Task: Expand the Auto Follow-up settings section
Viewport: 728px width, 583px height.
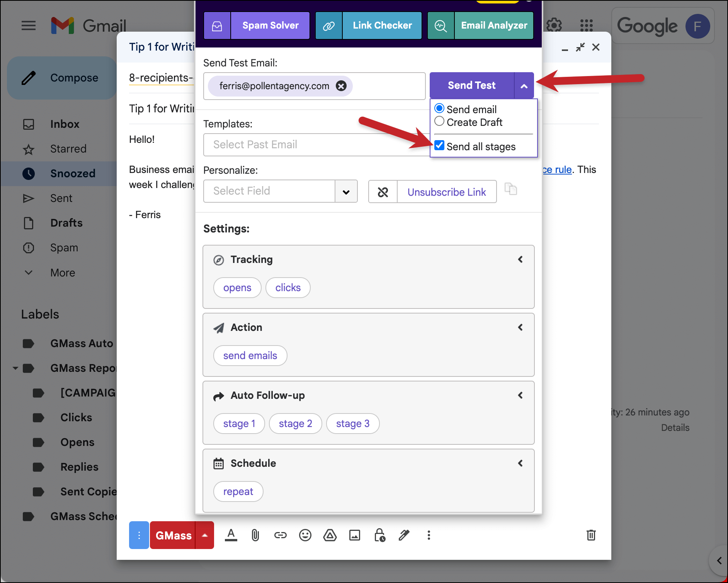Action: (x=520, y=395)
